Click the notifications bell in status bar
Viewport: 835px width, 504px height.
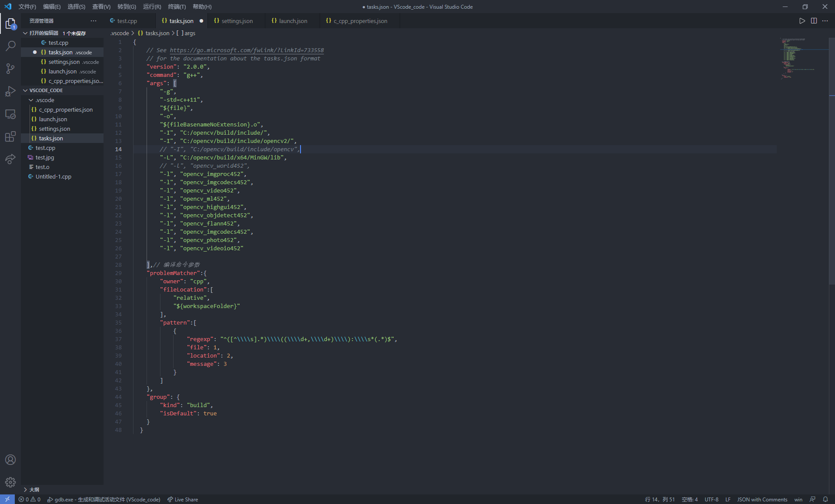point(825,500)
